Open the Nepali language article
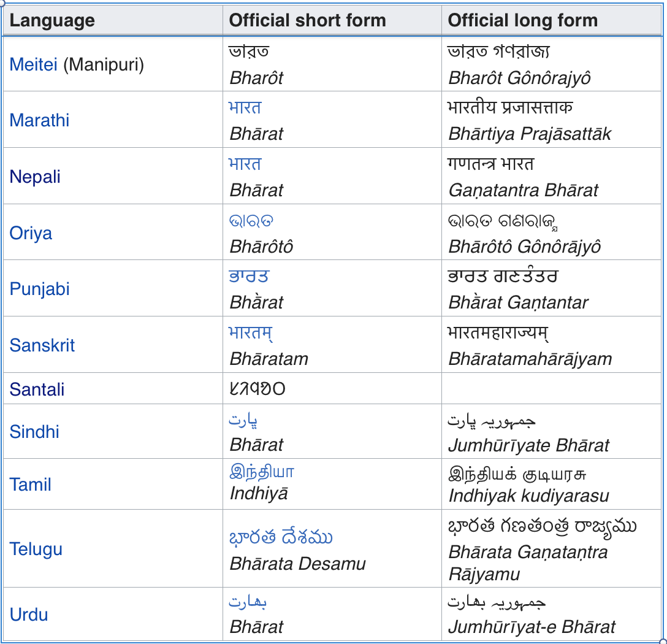 tap(31, 177)
